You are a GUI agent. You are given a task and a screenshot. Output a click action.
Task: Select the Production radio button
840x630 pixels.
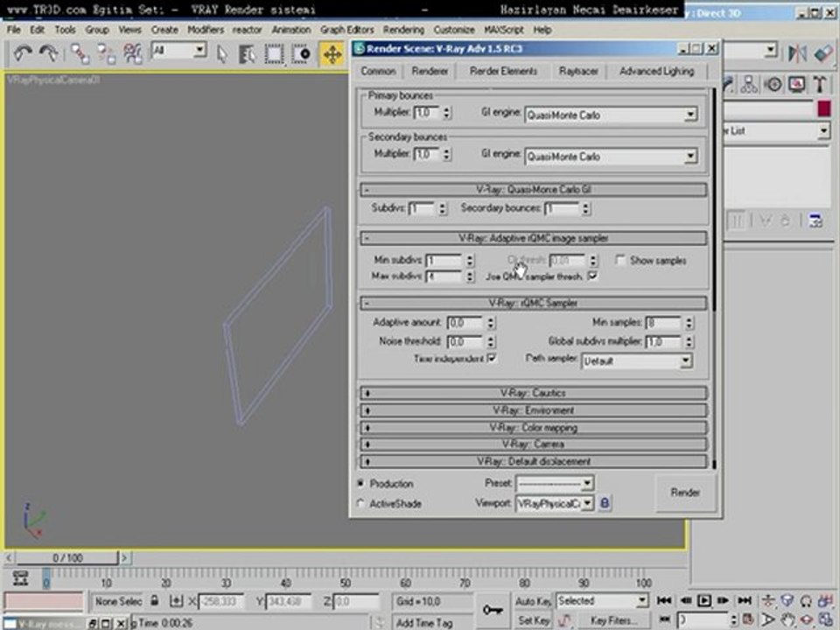pos(360,483)
